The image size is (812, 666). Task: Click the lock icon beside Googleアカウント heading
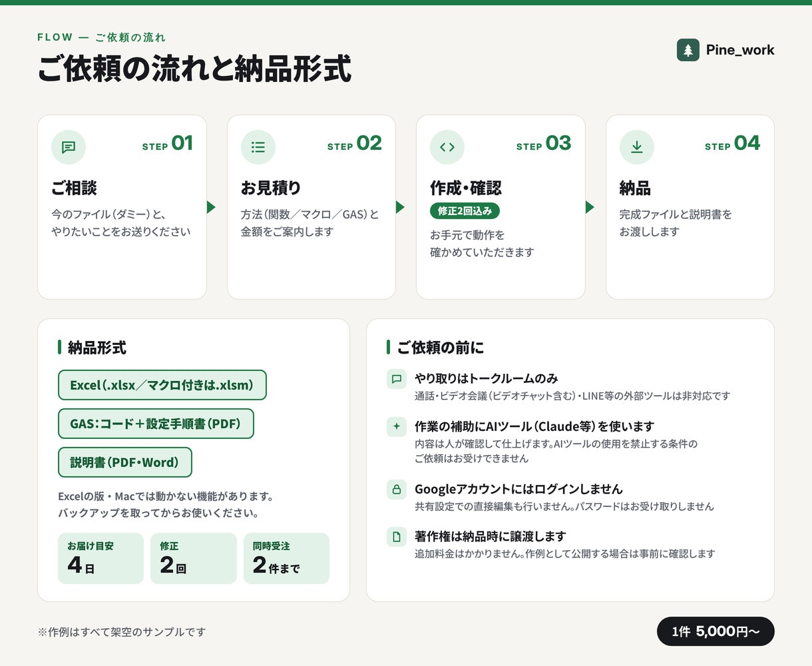[397, 490]
